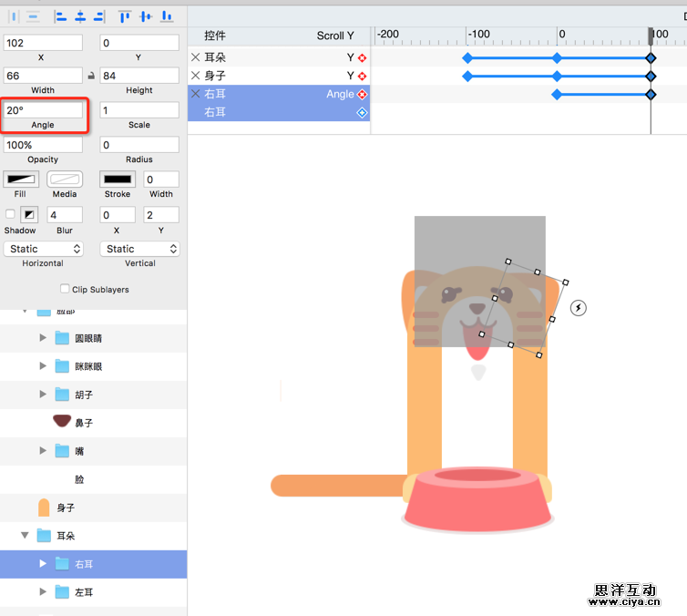Click the X position field showing 102

[43, 43]
